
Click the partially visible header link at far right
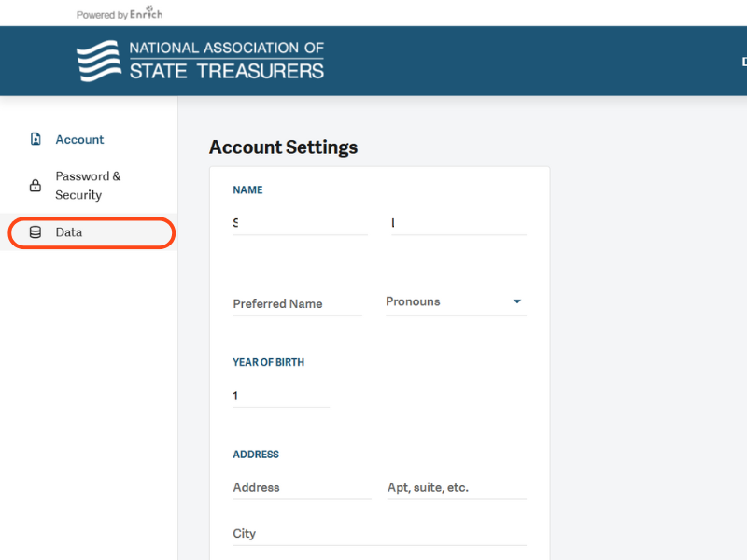743,62
